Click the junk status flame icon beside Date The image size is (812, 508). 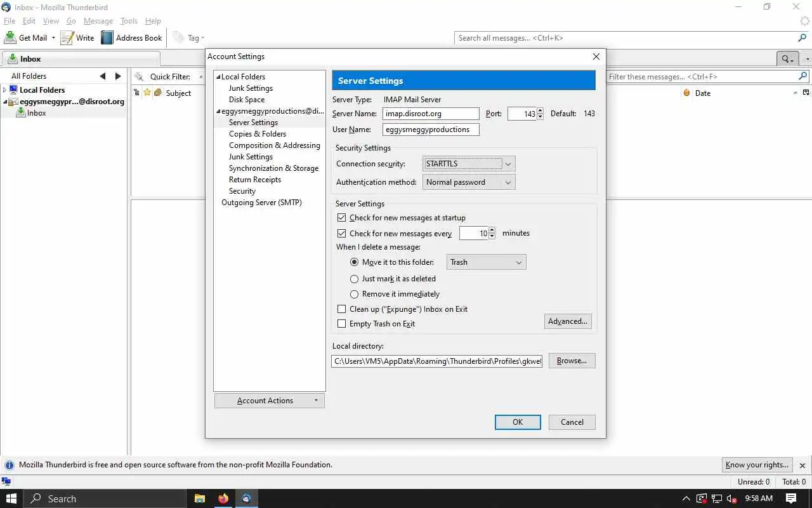686,93
